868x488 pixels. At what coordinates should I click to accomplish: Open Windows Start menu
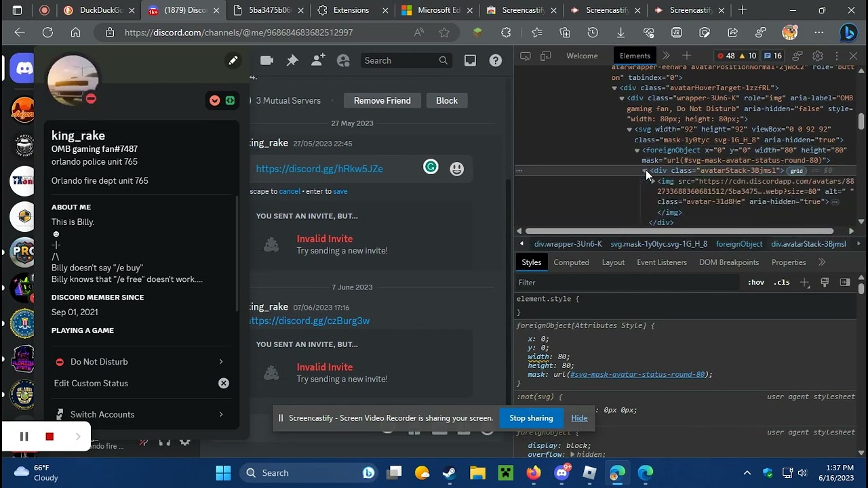pos(223,472)
